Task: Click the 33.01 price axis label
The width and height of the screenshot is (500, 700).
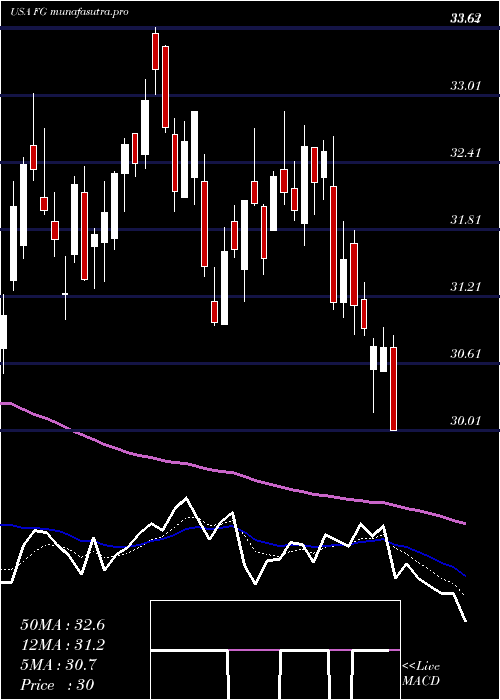Action: (x=465, y=85)
